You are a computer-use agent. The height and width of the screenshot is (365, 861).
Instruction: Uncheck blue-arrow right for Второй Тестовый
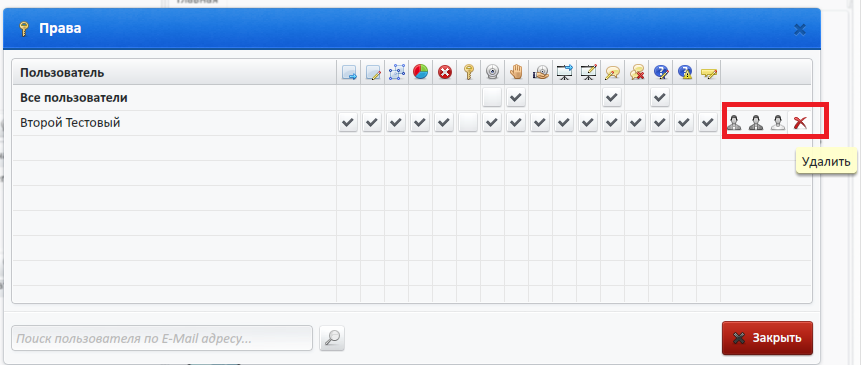[349, 122]
